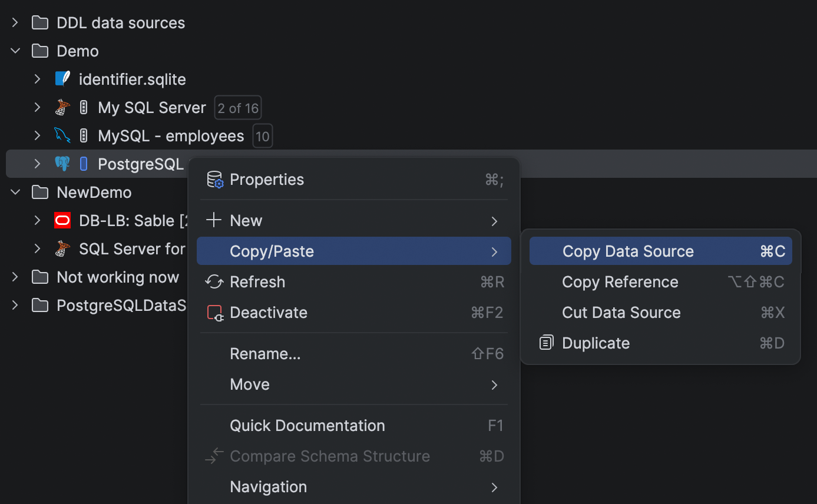Click the My SQL Server database icon
Image resolution: width=817 pixels, height=504 pixels.
pyautogui.click(x=62, y=107)
